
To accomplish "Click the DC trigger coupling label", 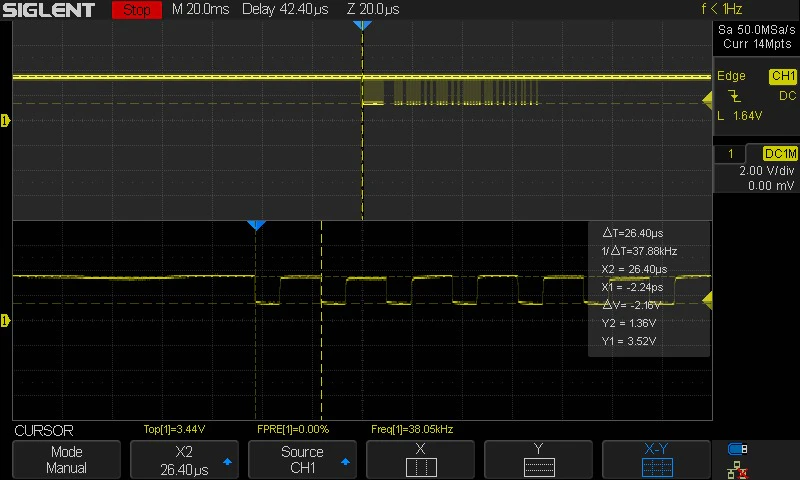I will pyautogui.click(x=787, y=96).
